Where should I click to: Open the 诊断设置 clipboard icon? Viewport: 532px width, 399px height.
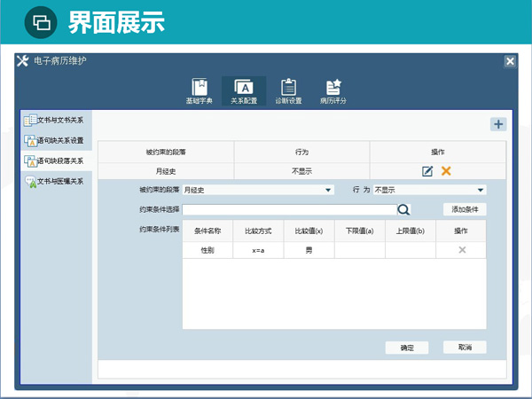pos(288,91)
